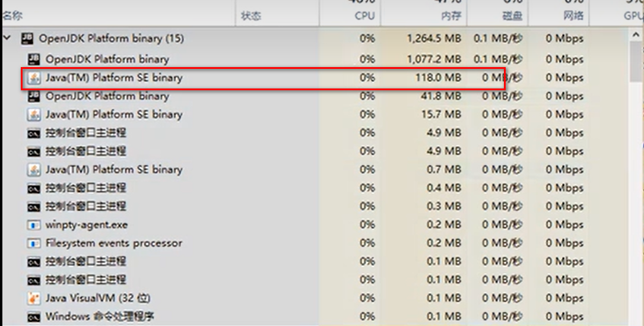Sort by the 磁盘 column header

click(513, 16)
